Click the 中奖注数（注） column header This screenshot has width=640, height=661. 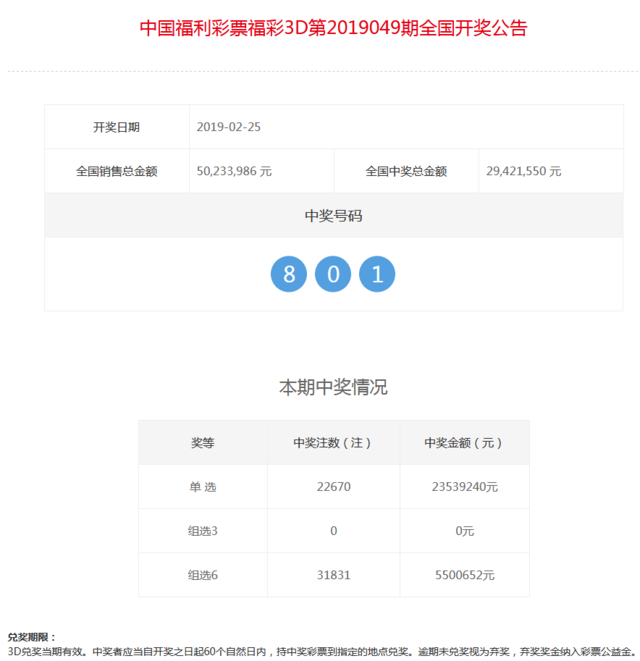333,443
